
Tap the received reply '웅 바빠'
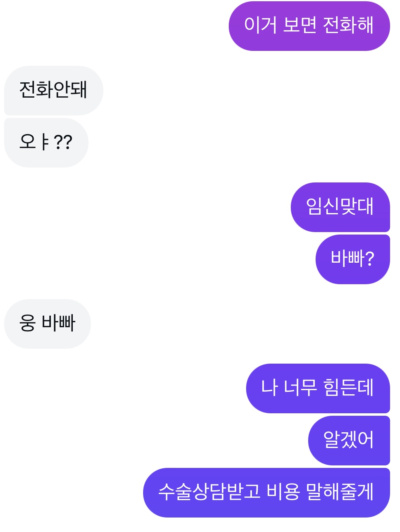(x=47, y=324)
